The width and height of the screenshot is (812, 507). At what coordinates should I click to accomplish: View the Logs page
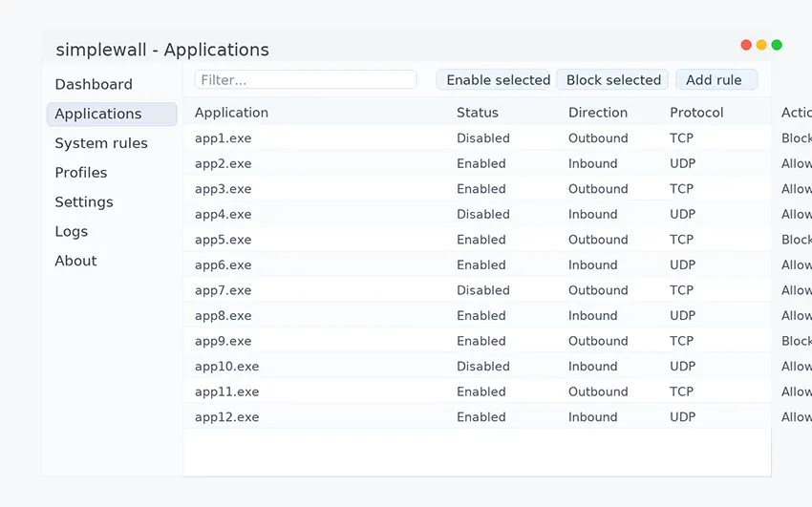tap(72, 232)
